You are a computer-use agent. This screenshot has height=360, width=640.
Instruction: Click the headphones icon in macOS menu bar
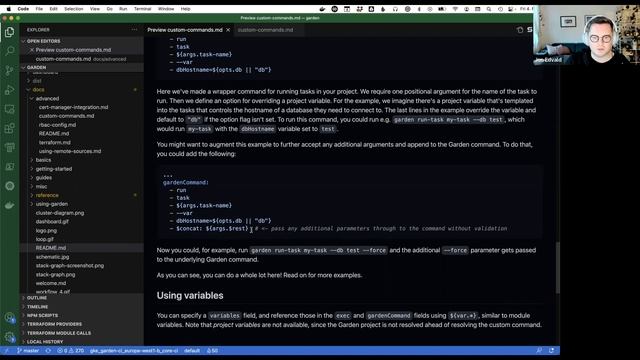pyautogui.click(x=395, y=9)
